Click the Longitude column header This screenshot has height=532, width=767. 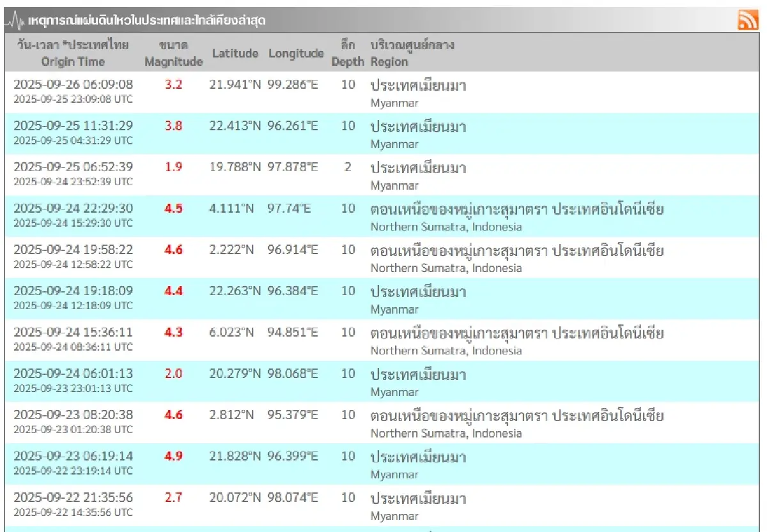click(296, 54)
